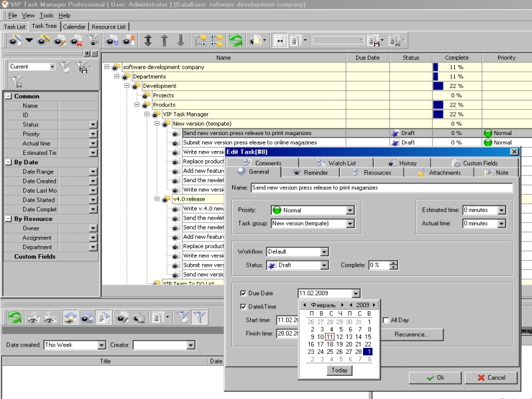Viewport: 532px width, 399px height.
Task: Click the layout icon with X in main toolbar
Action: click(x=394, y=41)
